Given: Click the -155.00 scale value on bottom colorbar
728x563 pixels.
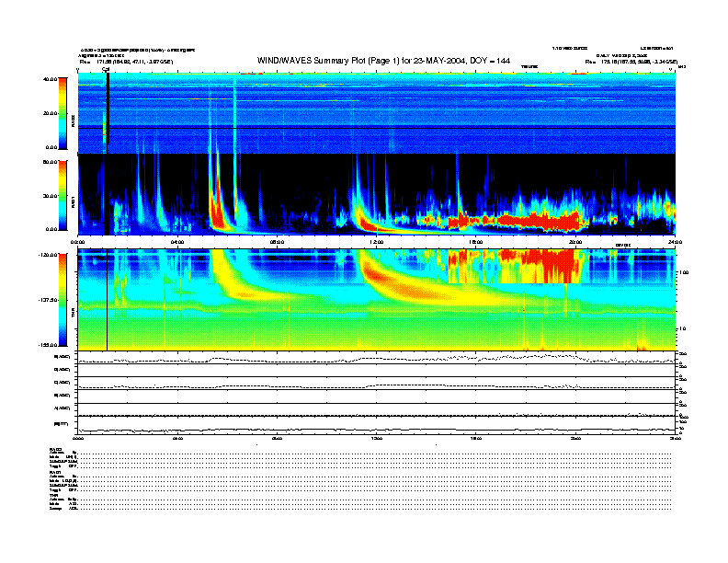Looking at the screenshot, I should 49,344.
